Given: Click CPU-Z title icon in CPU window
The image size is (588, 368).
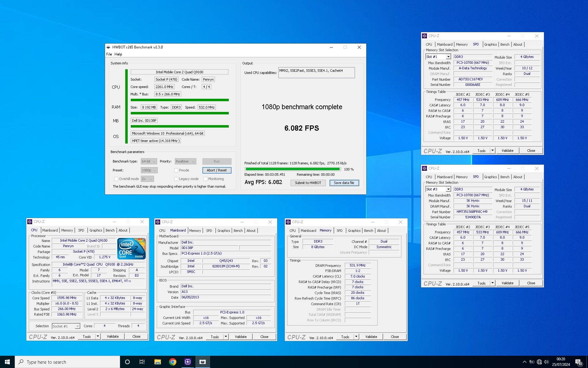Looking at the screenshot, I should point(30,222).
